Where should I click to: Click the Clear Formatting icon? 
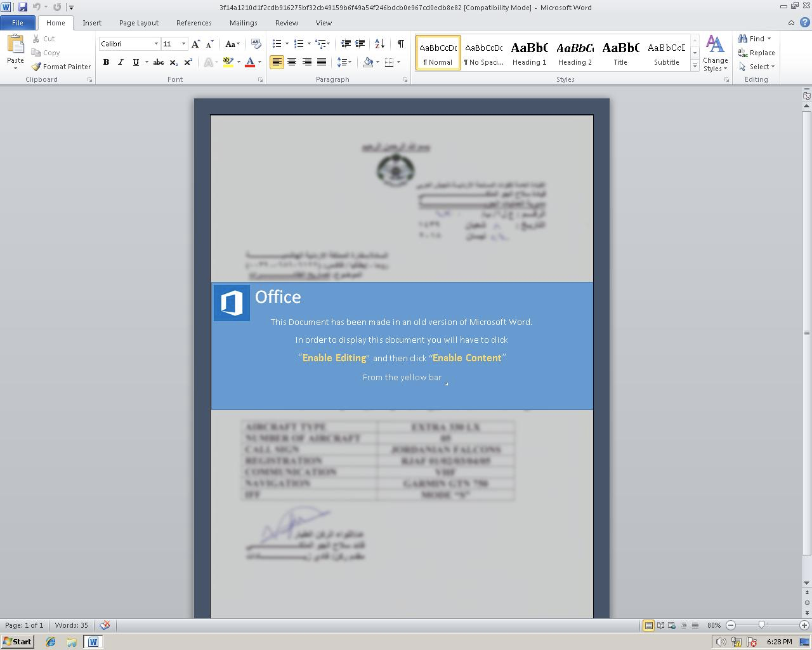point(256,44)
